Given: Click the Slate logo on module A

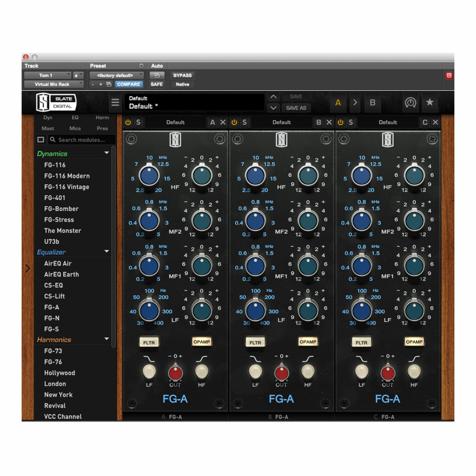Looking at the screenshot, I should pos(175,140).
